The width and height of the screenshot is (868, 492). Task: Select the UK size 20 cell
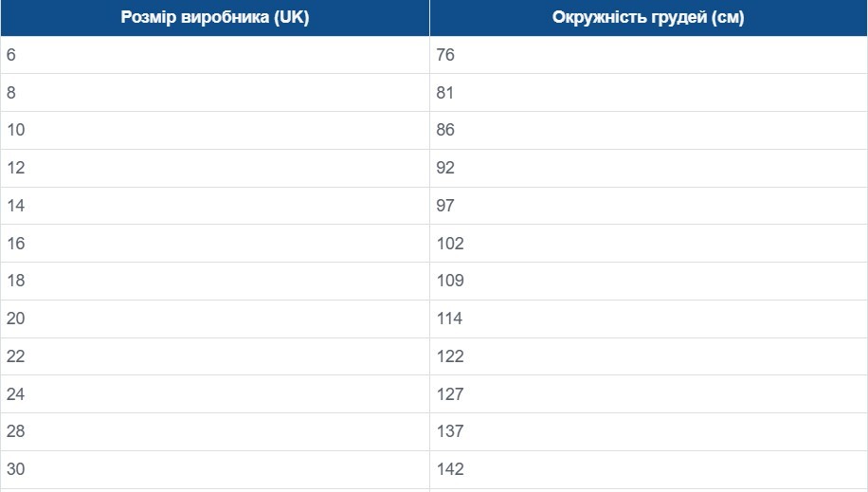click(15, 319)
